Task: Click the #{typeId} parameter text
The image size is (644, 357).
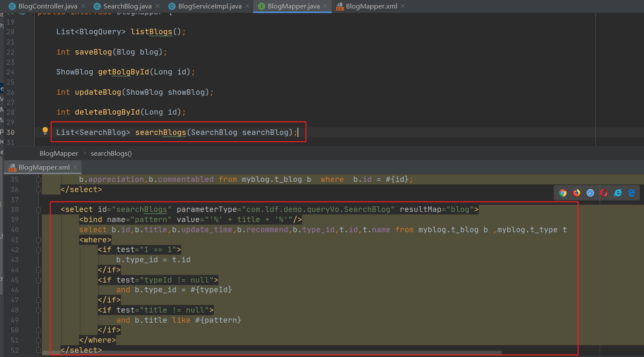Action: 211,290
